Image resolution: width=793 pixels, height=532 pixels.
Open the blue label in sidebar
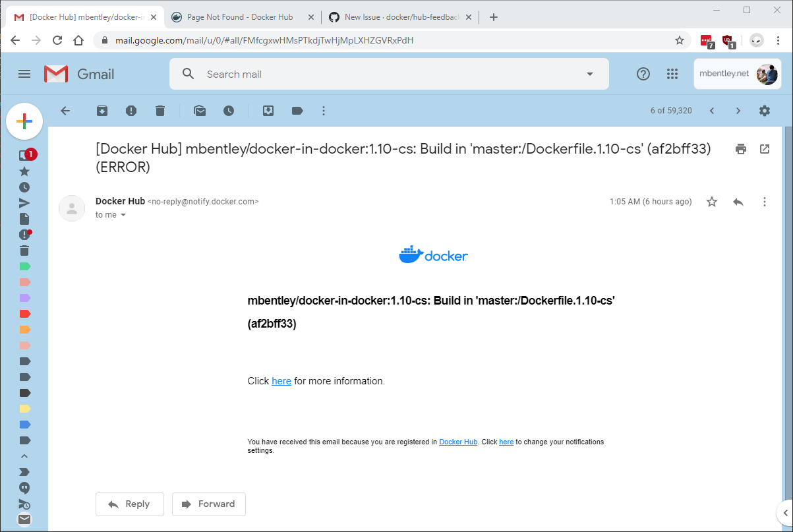[24, 425]
